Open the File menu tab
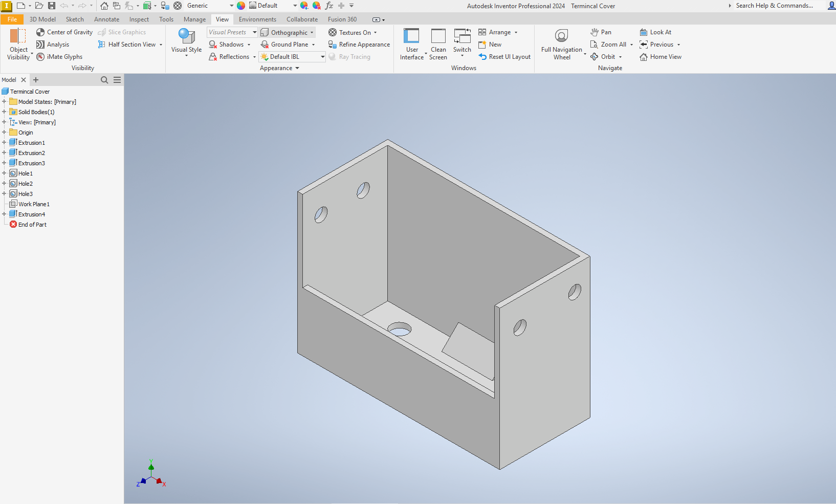 [x=12, y=19]
